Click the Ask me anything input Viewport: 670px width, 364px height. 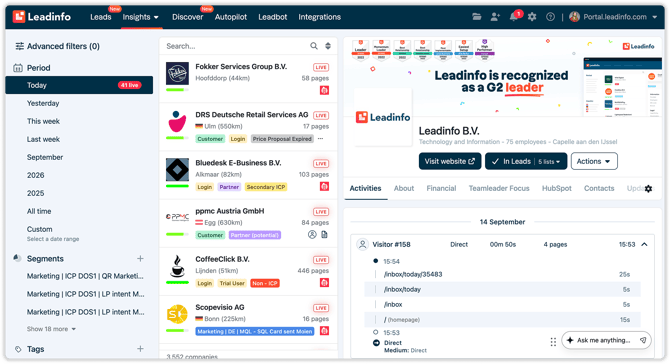pos(603,340)
